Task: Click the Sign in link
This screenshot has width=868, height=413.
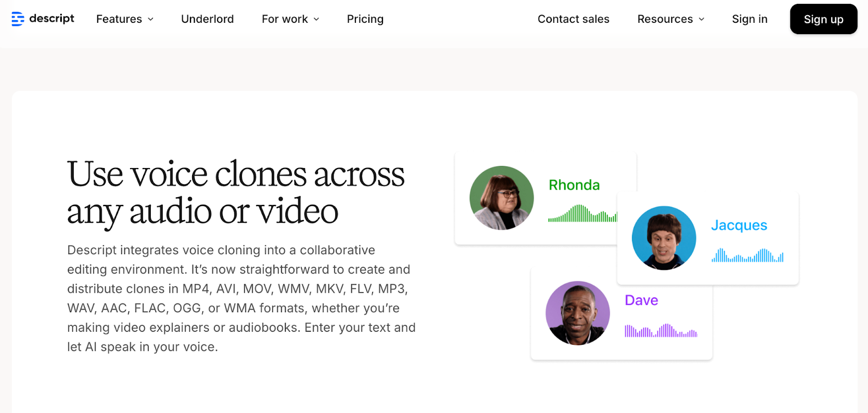Action: coord(750,19)
